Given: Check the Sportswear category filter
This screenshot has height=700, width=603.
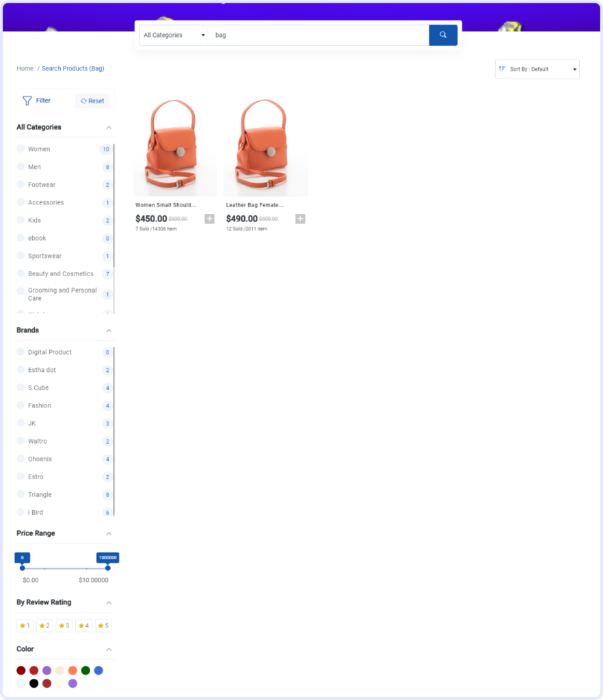Looking at the screenshot, I should pos(21,256).
